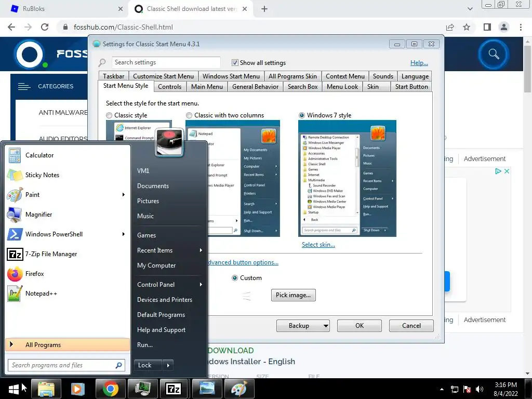
Task: Cancel the Classic Start Menu settings
Action: click(411, 326)
